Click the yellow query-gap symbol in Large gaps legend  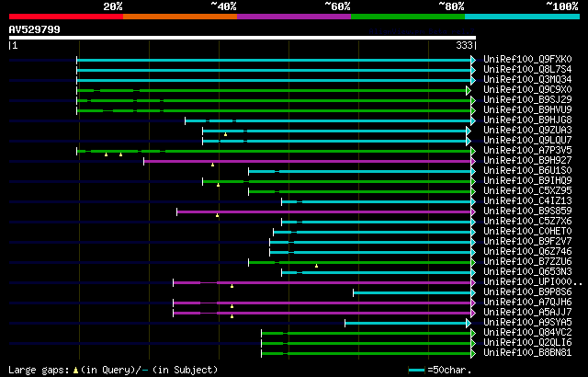75,371
